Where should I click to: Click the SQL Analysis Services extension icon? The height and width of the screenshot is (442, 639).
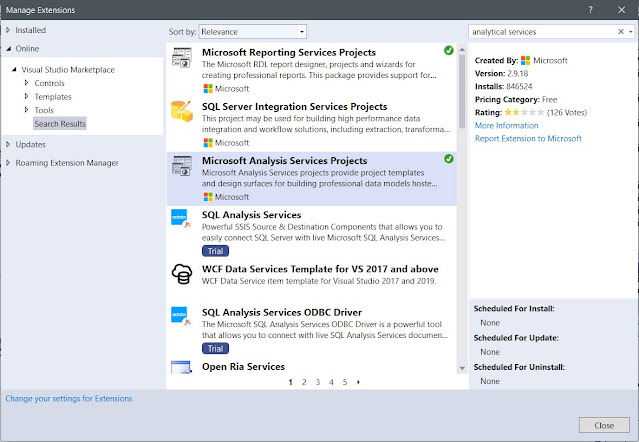click(x=181, y=219)
